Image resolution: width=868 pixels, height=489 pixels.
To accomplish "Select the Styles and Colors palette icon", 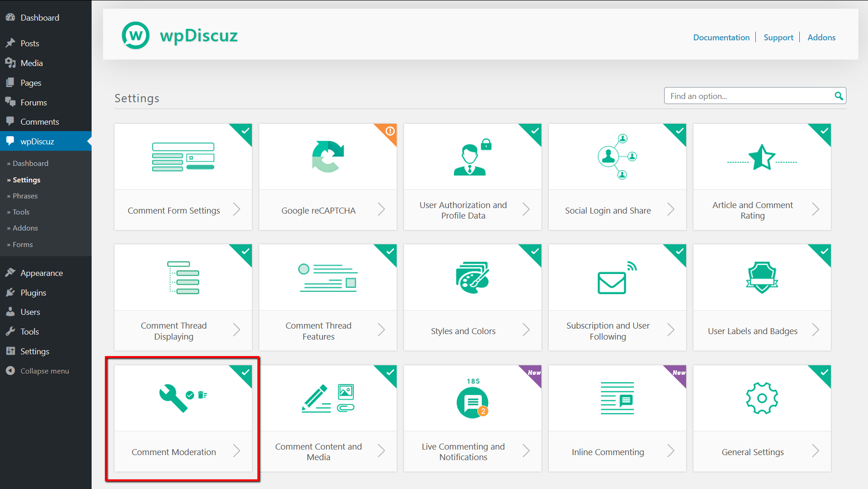I will coord(472,277).
